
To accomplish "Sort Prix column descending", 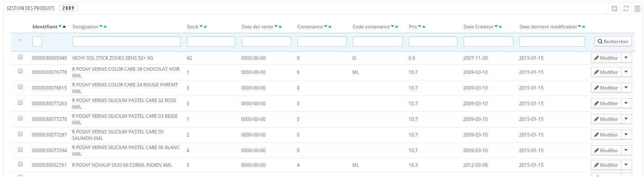I will coord(420,27).
